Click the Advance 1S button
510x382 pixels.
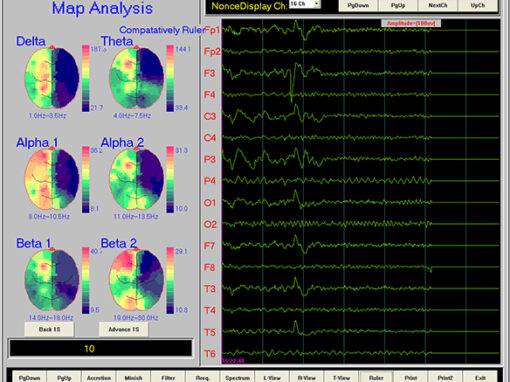coord(124,329)
